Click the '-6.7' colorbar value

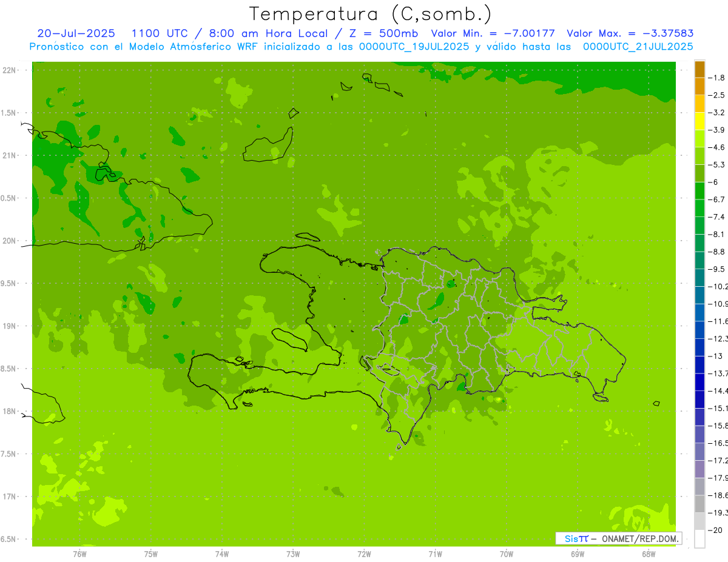coord(718,199)
